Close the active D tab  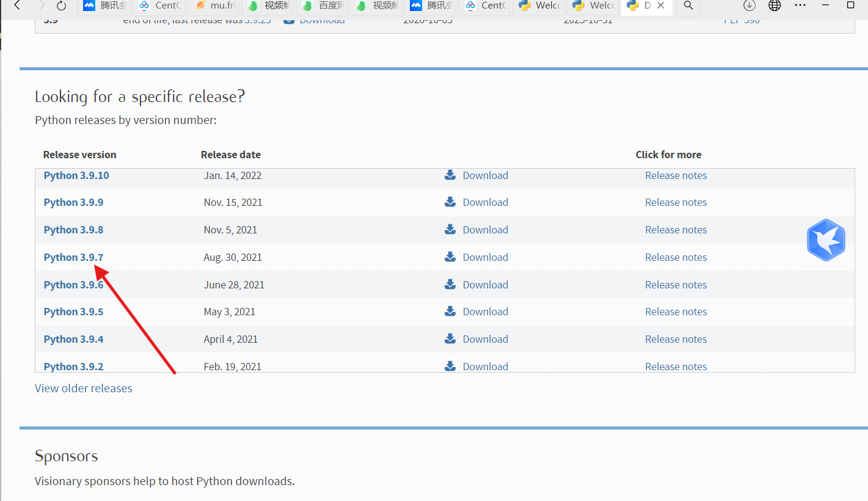click(x=661, y=5)
